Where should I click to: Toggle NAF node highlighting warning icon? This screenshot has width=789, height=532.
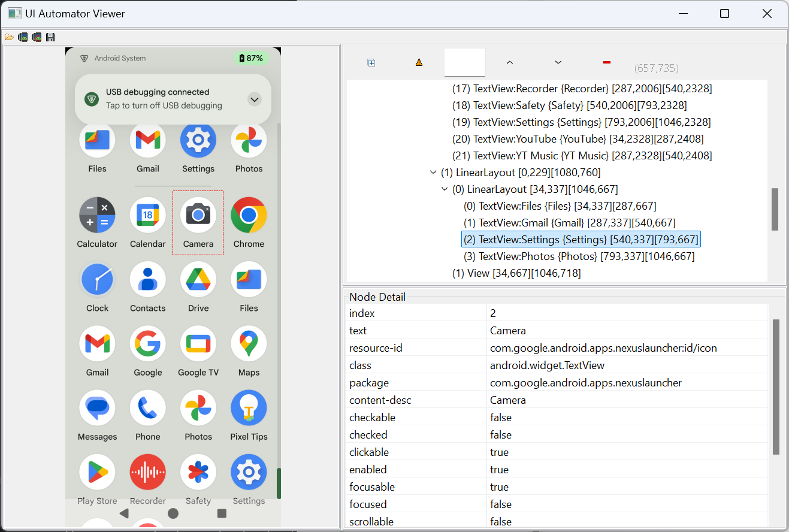[x=419, y=62]
